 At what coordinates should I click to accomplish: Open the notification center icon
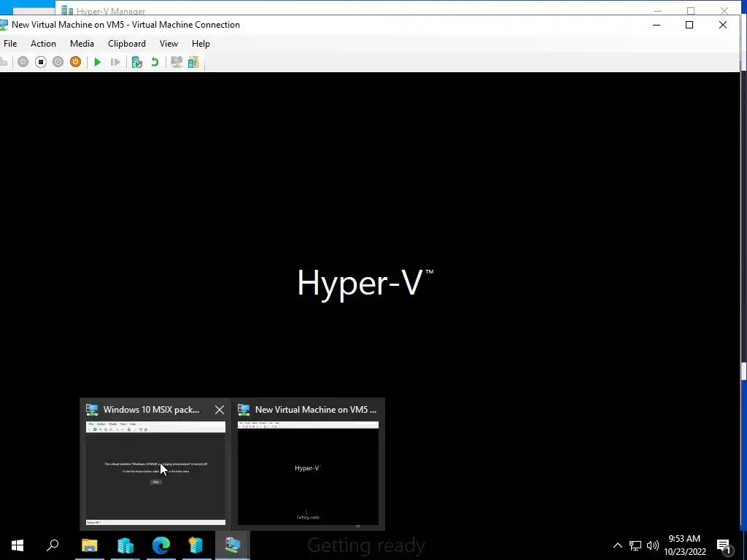[x=724, y=545]
